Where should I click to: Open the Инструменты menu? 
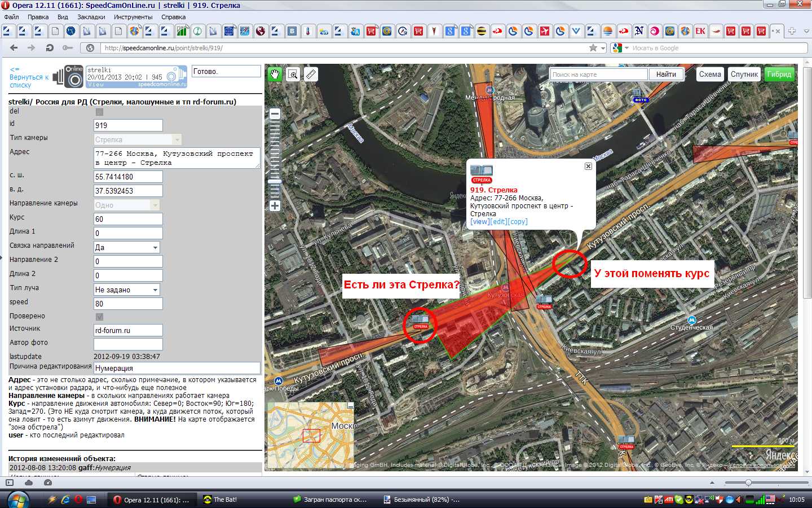coord(133,17)
